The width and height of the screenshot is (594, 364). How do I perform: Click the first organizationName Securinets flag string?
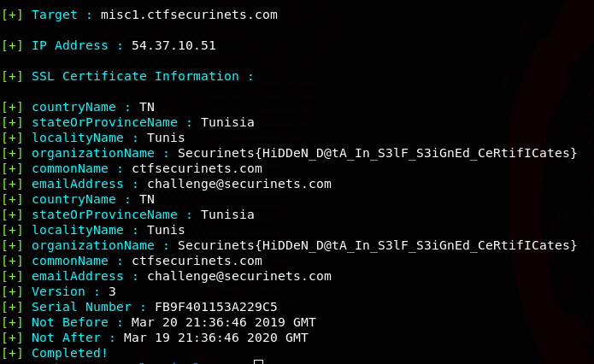click(377, 153)
